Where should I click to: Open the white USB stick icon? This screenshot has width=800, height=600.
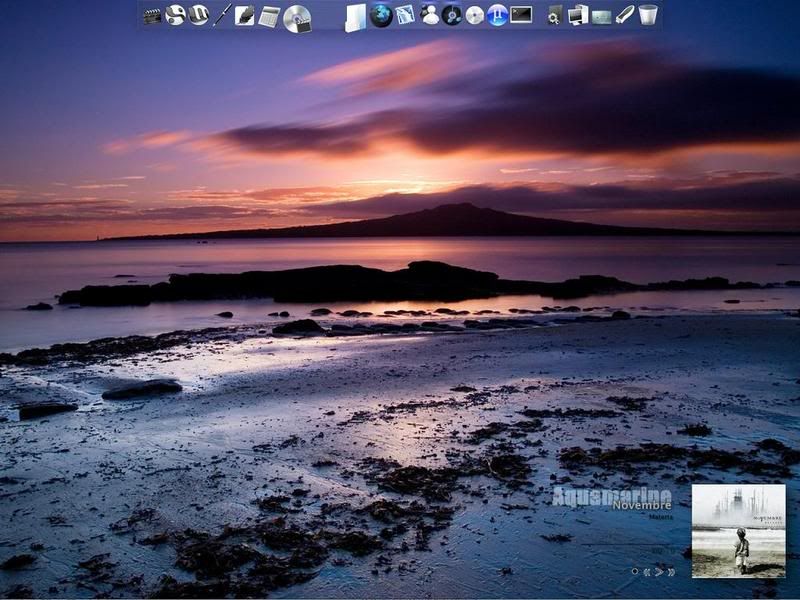pyautogui.click(x=625, y=15)
